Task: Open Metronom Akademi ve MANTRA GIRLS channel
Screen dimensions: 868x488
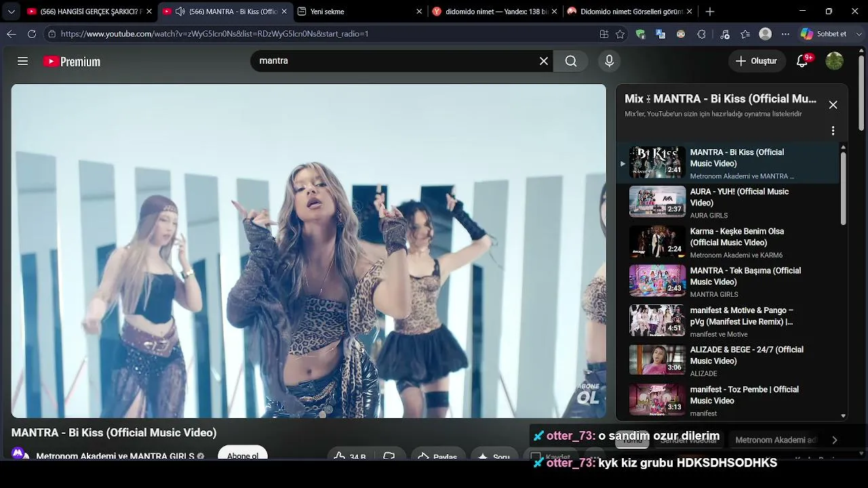Action: point(115,456)
